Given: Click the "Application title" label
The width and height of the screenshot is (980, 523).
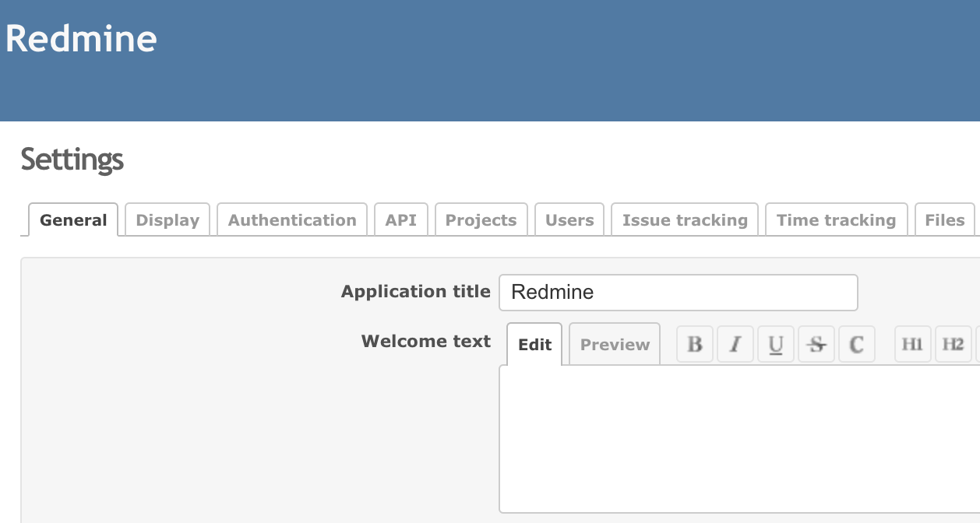Looking at the screenshot, I should (416, 292).
